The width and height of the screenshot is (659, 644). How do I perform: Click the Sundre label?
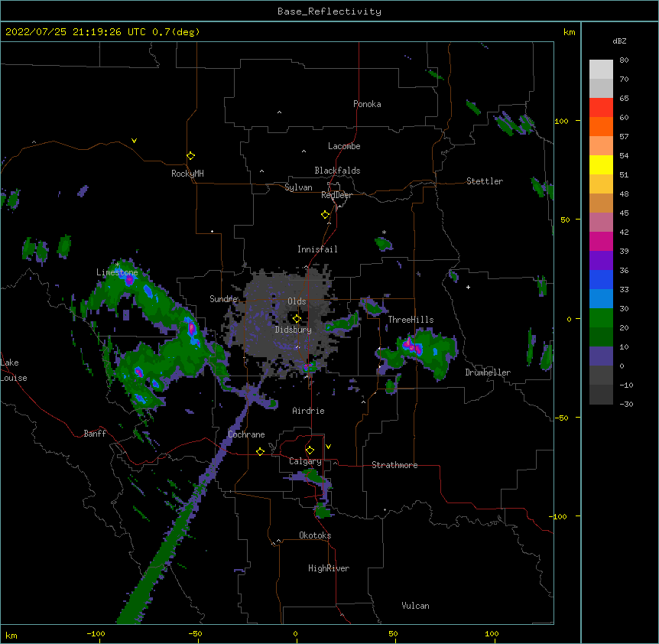click(x=223, y=299)
